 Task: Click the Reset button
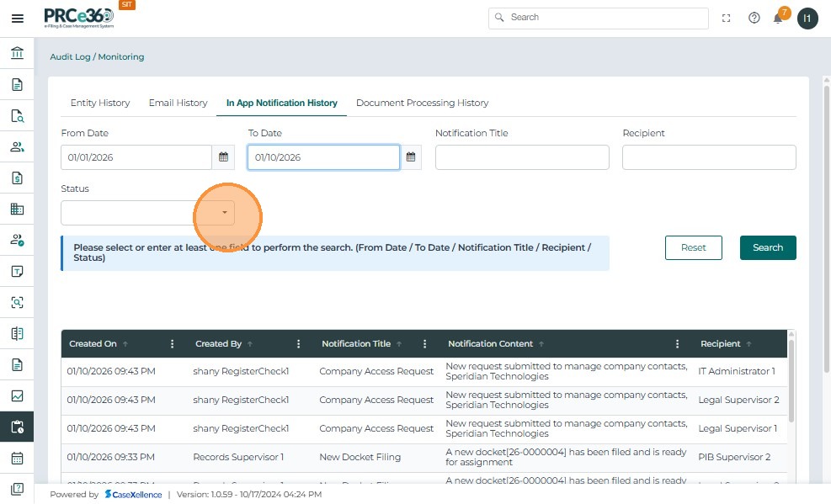coord(693,247)
